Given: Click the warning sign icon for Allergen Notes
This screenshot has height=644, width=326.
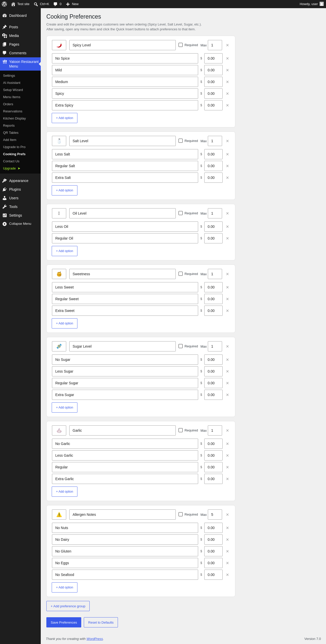Looking at the screenshot, I should pos(59,515).
